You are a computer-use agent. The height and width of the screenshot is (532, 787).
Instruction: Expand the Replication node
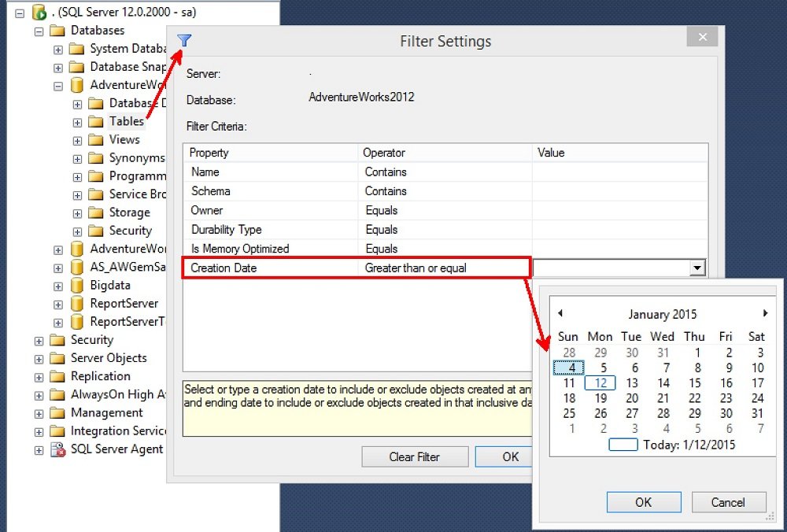pos(39,378)
